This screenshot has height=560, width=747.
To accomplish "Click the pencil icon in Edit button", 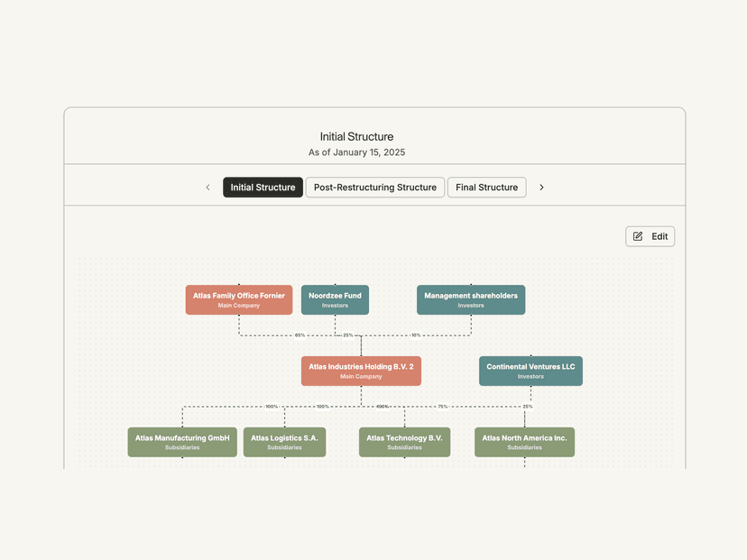I will tap(638, 236).
